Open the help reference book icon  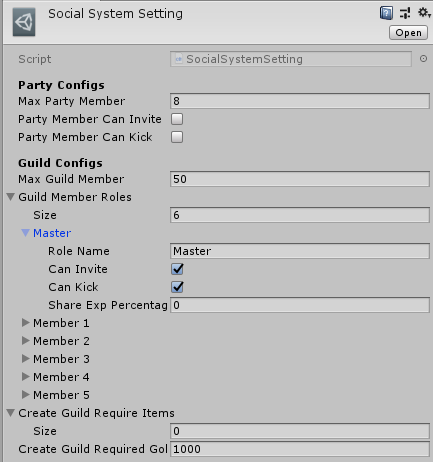point(386,13)
